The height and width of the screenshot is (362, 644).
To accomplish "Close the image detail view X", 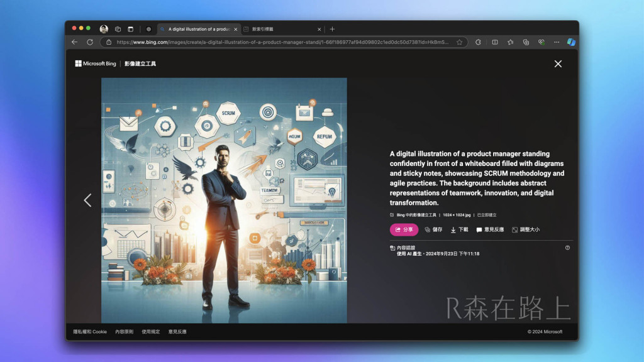I will click(x=558, y=63).
